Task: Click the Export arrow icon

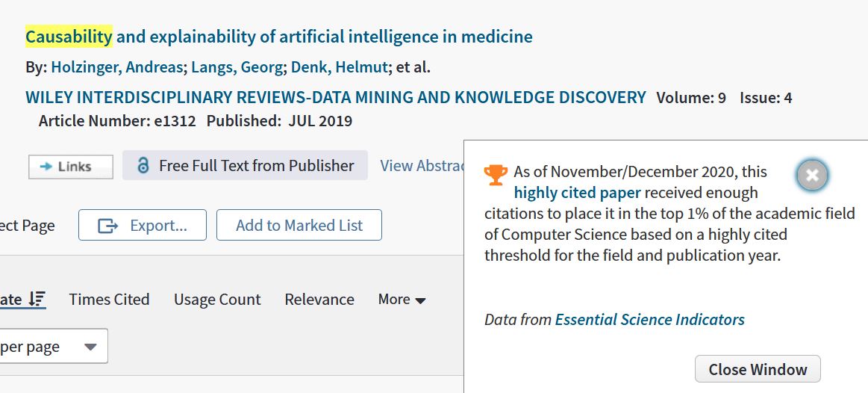Action: [x=108, y=225]
